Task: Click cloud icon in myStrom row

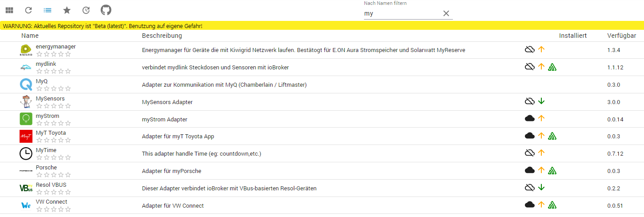Action: (529, 118)
